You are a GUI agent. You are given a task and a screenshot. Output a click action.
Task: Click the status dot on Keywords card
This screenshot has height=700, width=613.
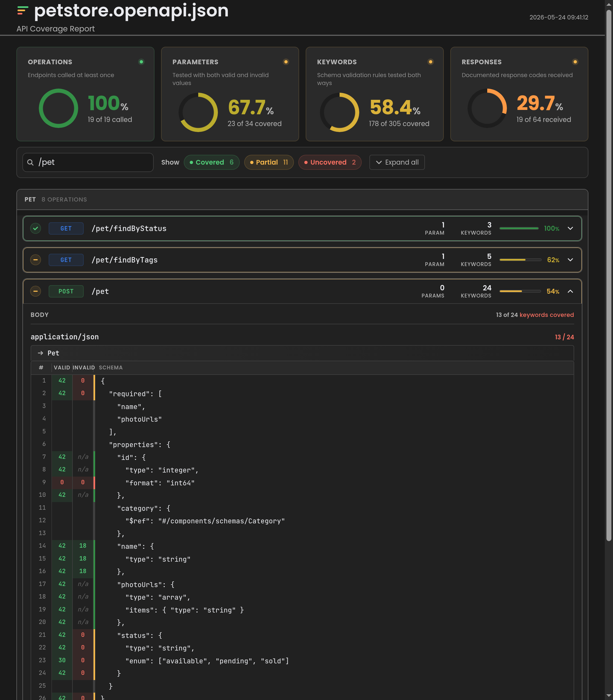click(431, 62)
